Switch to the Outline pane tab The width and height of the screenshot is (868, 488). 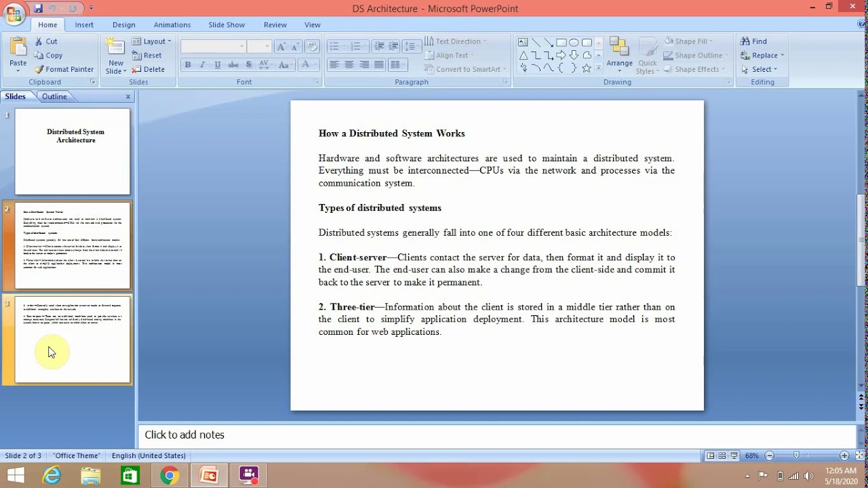(54, 96)
